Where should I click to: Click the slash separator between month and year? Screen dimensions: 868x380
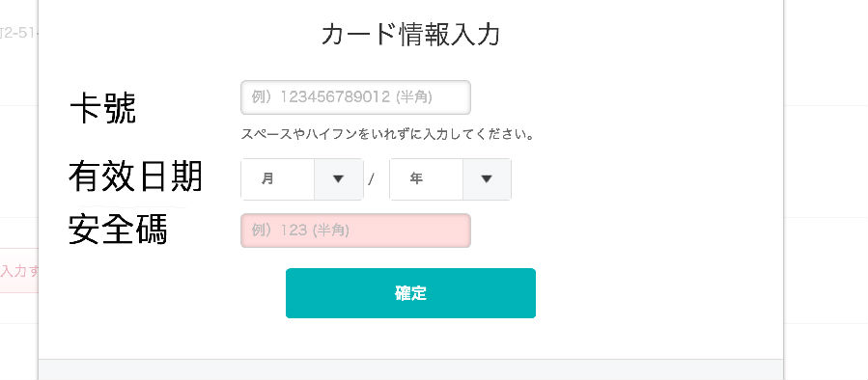point(372,179)
